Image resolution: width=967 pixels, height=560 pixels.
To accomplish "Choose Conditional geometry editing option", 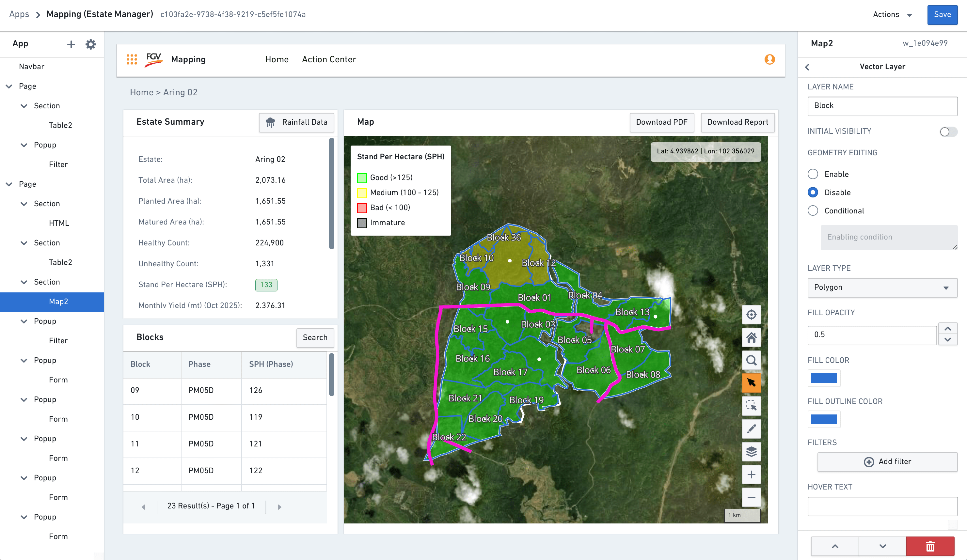I will (813, 210).
